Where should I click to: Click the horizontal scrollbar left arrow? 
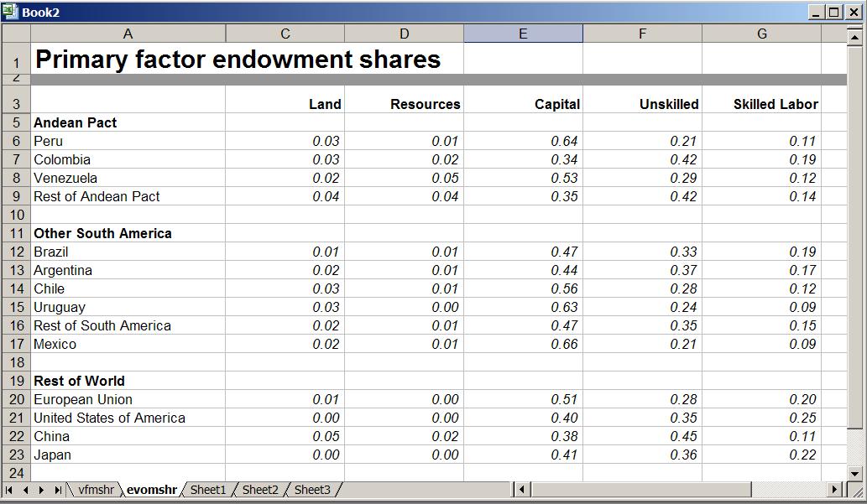[521, 490]
